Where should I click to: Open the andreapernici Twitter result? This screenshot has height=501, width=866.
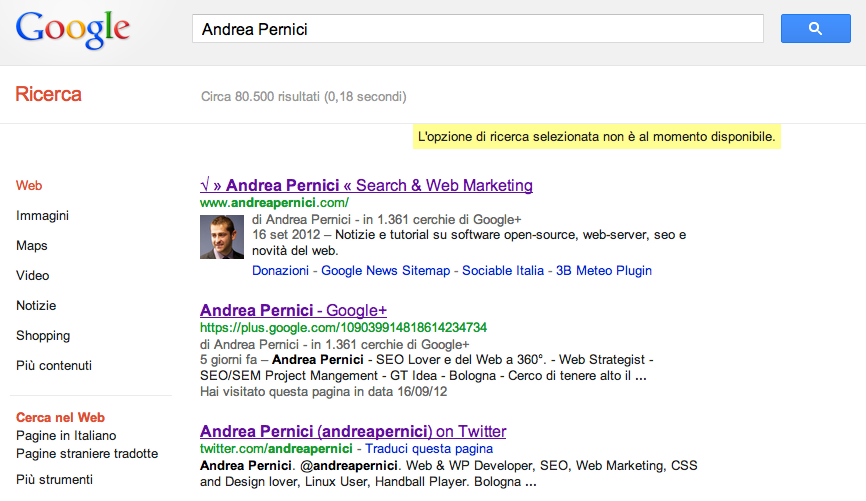(353, 432)
